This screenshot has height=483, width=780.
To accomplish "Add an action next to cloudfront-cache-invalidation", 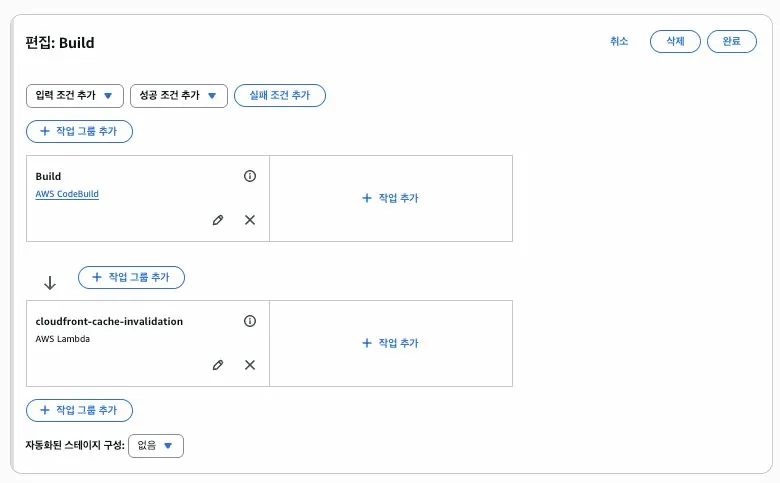I will point(390,343).
